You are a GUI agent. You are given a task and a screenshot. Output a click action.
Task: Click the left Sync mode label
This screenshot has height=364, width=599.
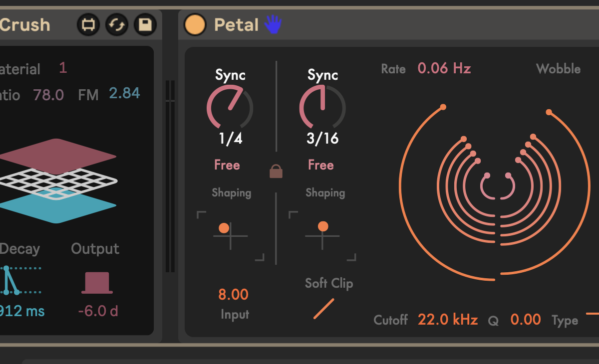coord(230,75)
